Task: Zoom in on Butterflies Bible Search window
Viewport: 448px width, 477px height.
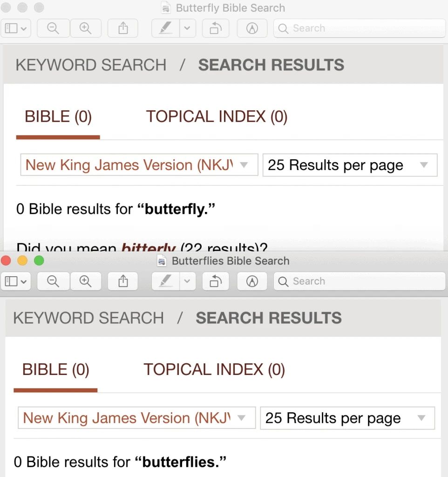Action: point(86,281)
